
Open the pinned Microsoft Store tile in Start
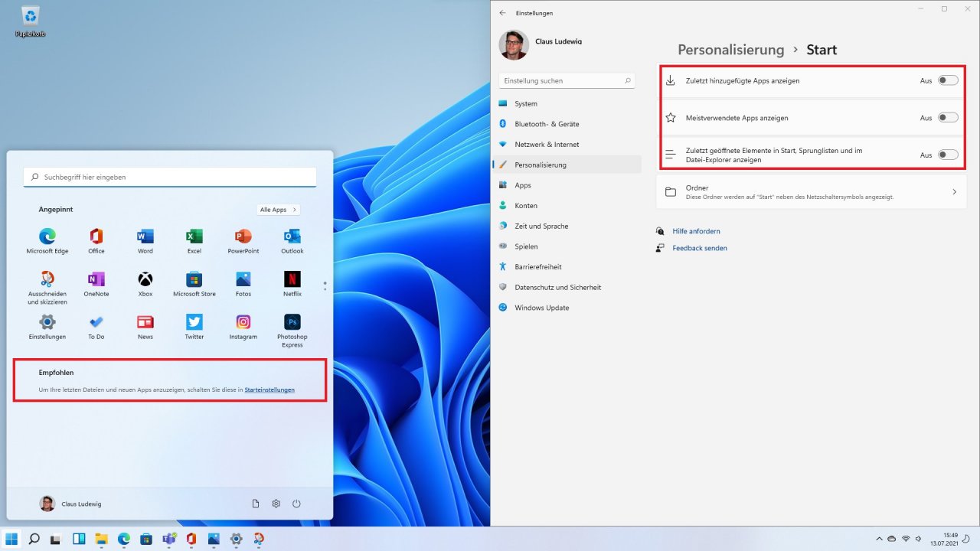click(194, 283)
